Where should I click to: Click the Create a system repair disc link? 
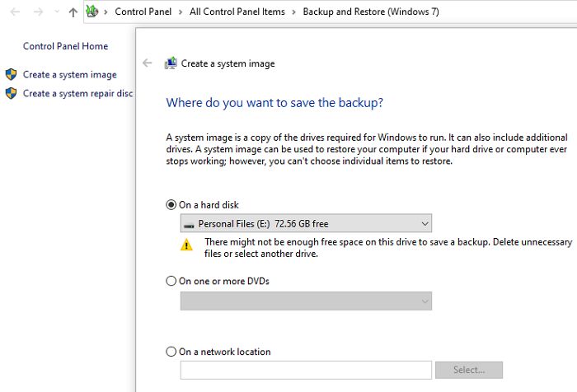coord(77,94)
